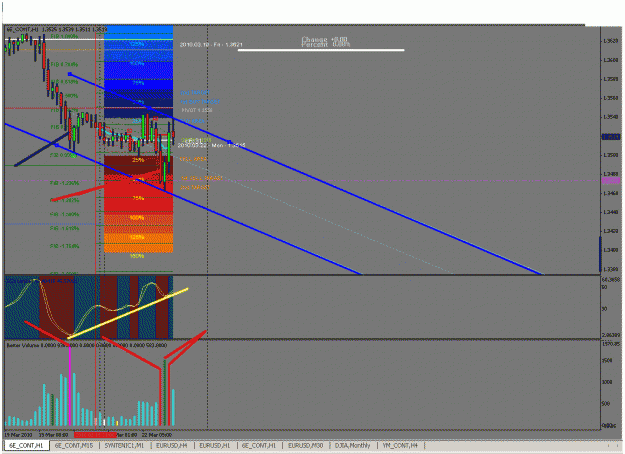Open the DJIA,Monthly chart tab
This screenshot has width=625, height=454.
353,446
